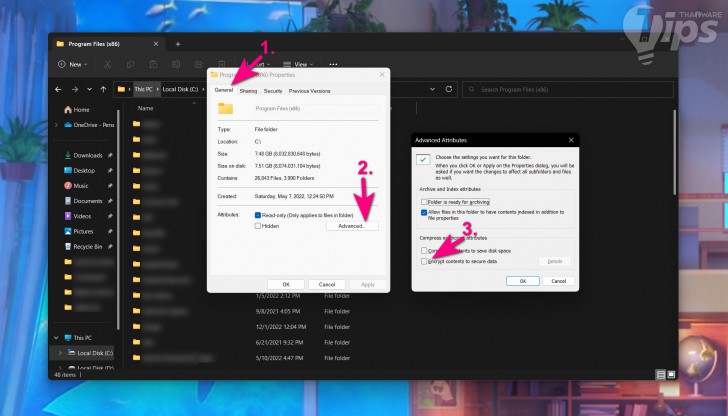Close the Advanced Attributes dialog

pyautogui.click(x=571, y=140)
